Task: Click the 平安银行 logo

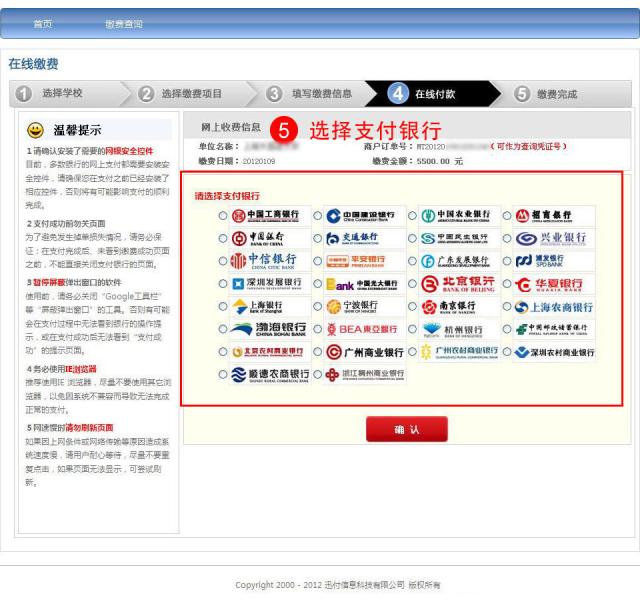Action: pyautogui.click(x=365, y=261)
